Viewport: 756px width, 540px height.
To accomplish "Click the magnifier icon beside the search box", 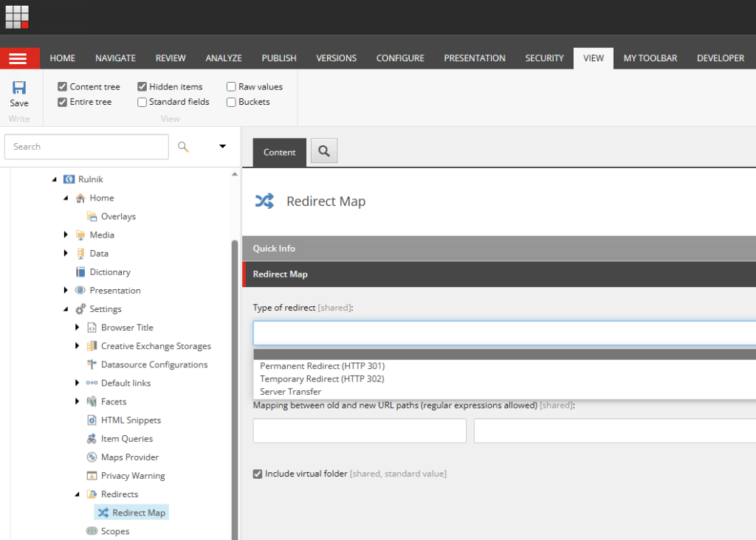I will [x=184, y=147].
